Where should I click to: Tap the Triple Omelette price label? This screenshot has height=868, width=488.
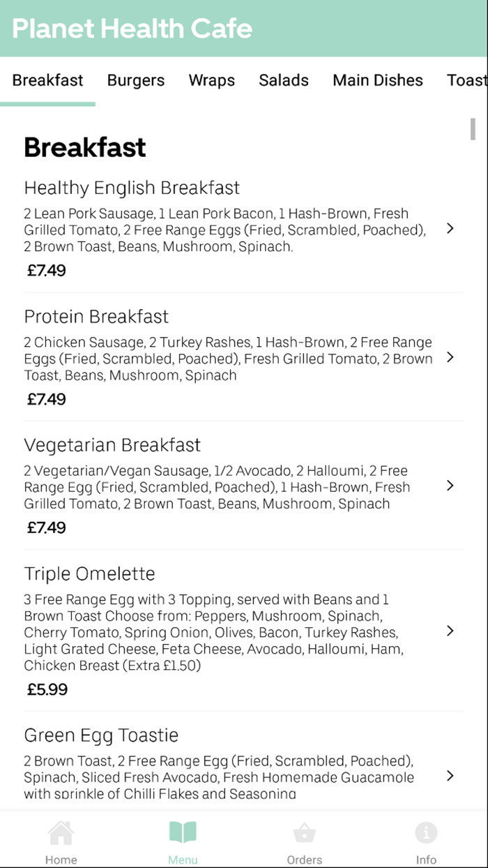(x=46, y=689)
